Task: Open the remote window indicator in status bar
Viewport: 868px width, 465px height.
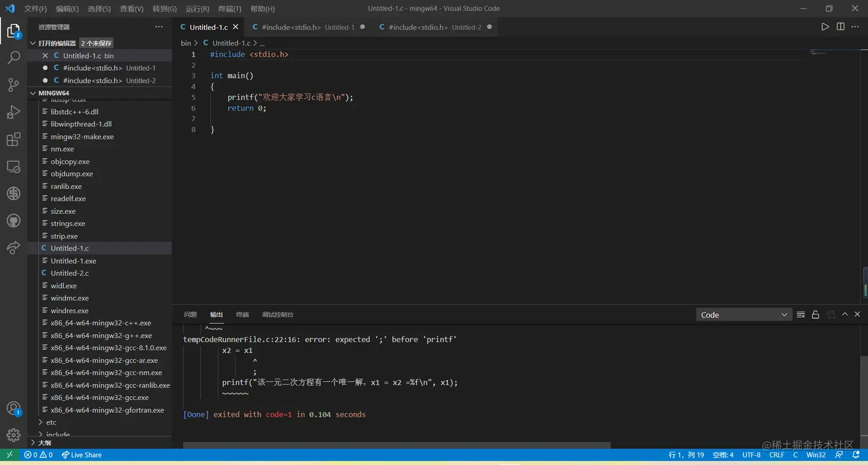Action: (10, 455)
